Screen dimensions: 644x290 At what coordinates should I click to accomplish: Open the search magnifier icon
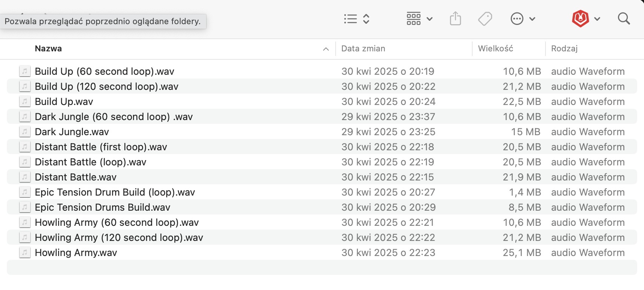(x=624, y=19)
